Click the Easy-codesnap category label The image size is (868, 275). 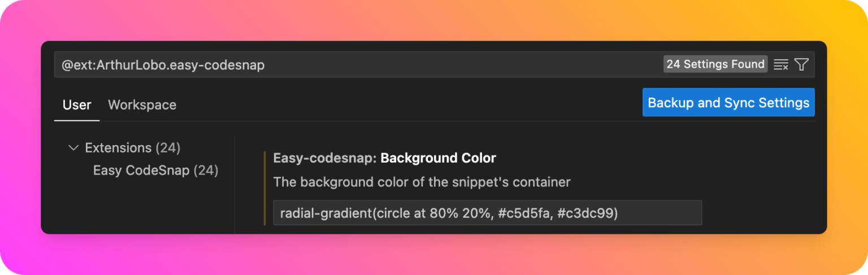point(324,158)
